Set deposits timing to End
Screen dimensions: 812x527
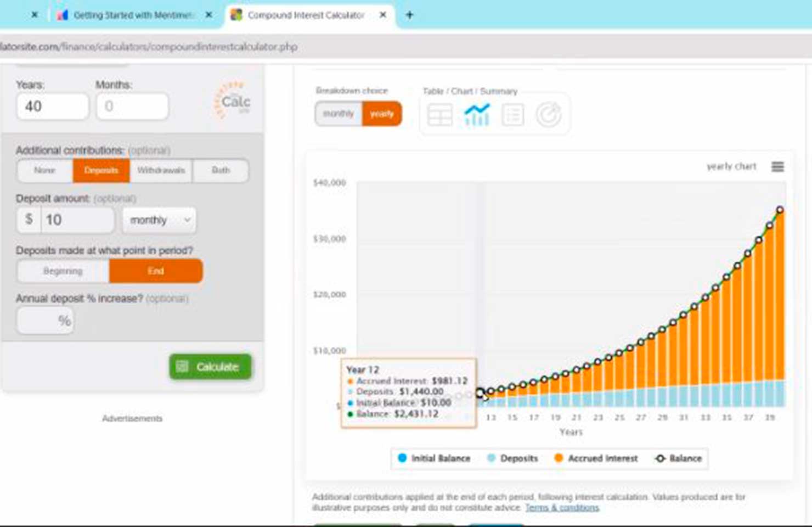pyautogui.click(x=156, y=271)
